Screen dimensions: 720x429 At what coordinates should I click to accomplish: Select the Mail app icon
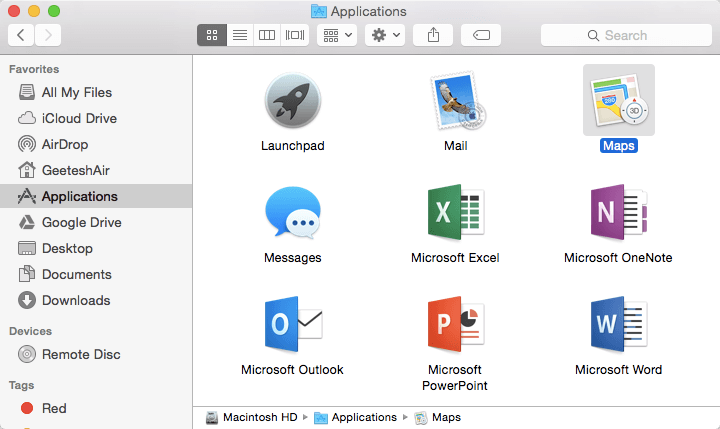455,102
